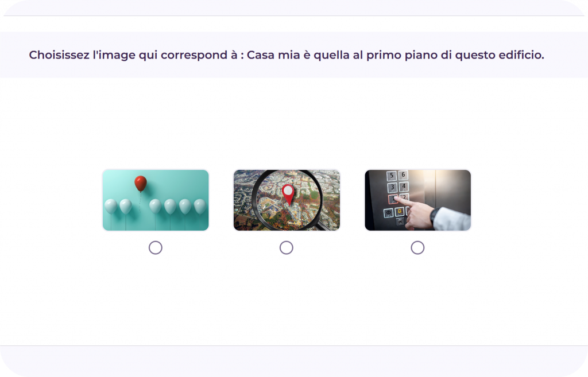The height and width of the screenshot is (377, 588).
Task: Click the leftmost white balloon
Action: (x=111, y=206)
